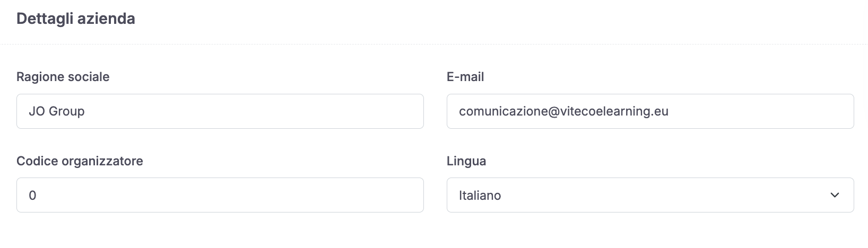
Task: Click the E-mail label
Action: pos(465,77)
